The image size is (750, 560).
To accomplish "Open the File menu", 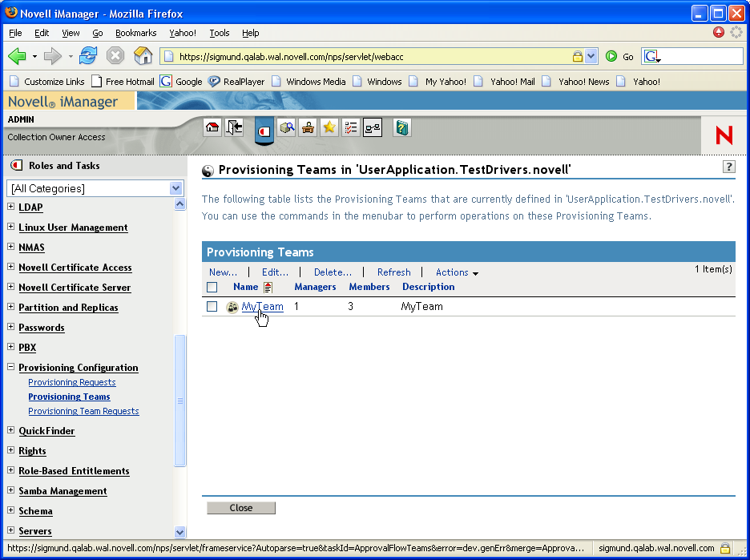I will coord(15,33).
